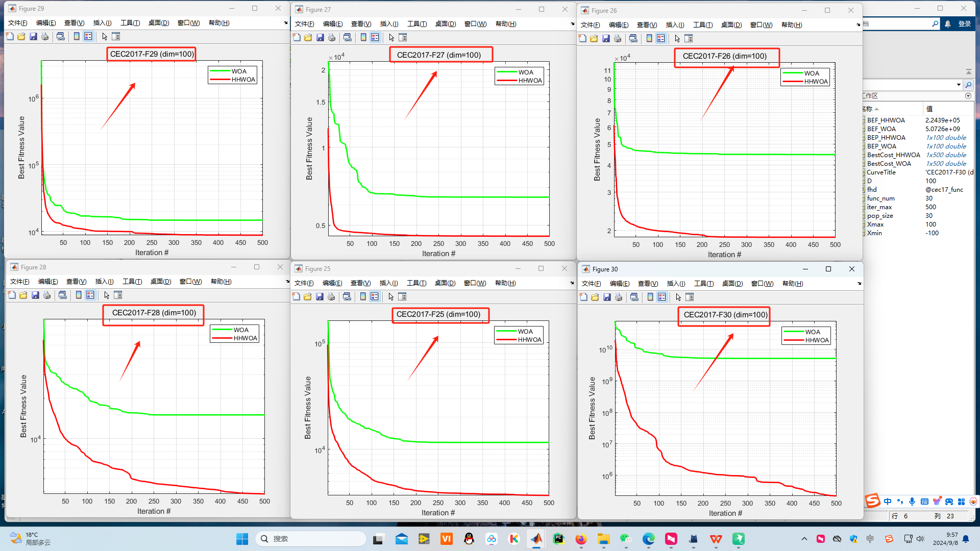The height and width of the screenshot is (551, 980).
Task: Click New Figure icon in Figure 26
Action: [x=582, y=39]
